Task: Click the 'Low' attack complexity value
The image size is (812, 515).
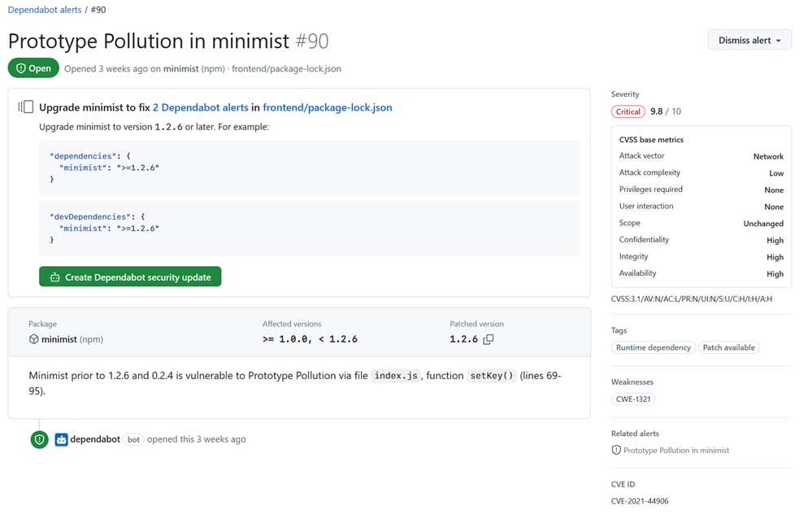Action: coord(775,173)
